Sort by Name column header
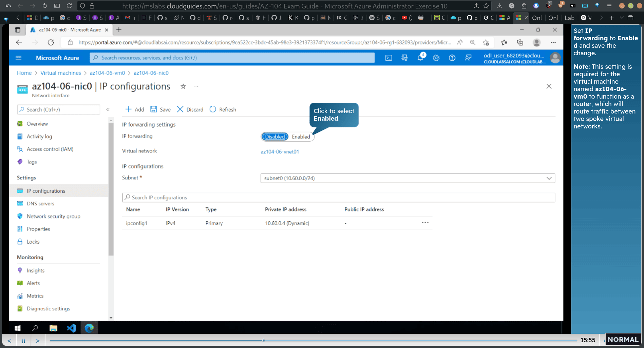The height and width of the screenshot is (348, 644). [x=133, y=209]
